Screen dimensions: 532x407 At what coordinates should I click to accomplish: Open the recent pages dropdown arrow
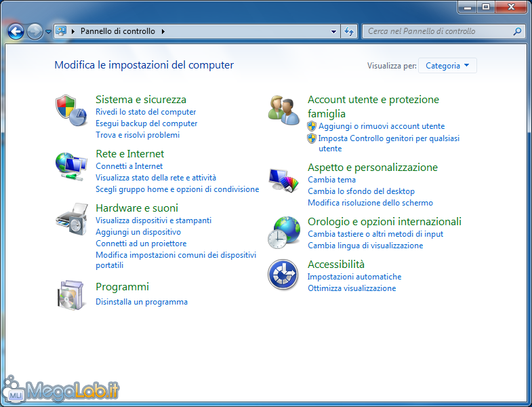pos(48,32)
